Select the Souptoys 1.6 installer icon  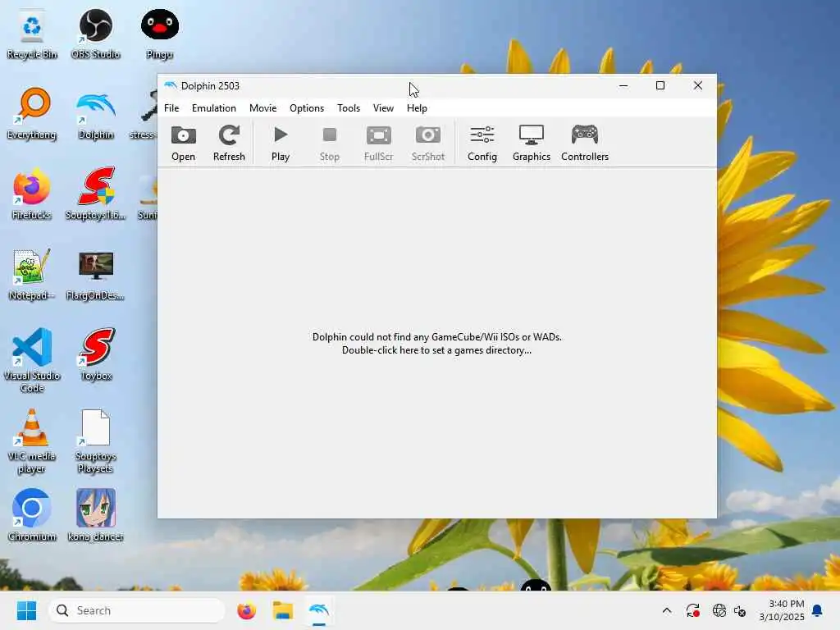click(96, 194)
